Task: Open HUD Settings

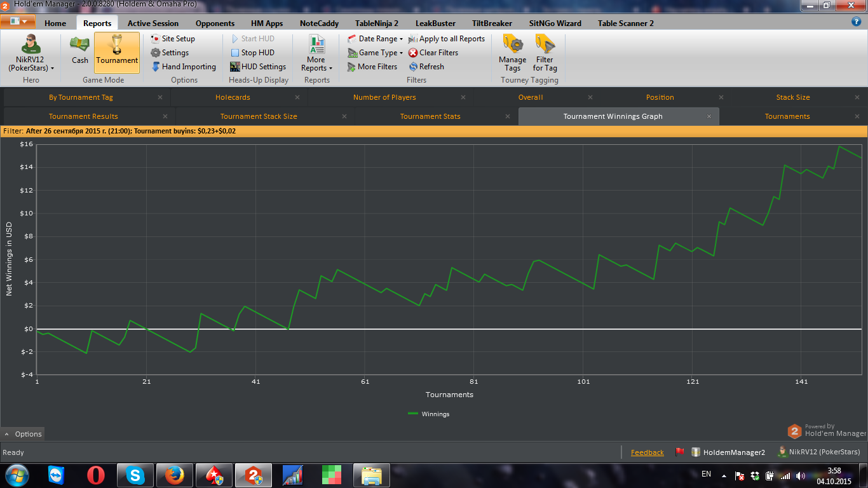Action: coord(258,67)
